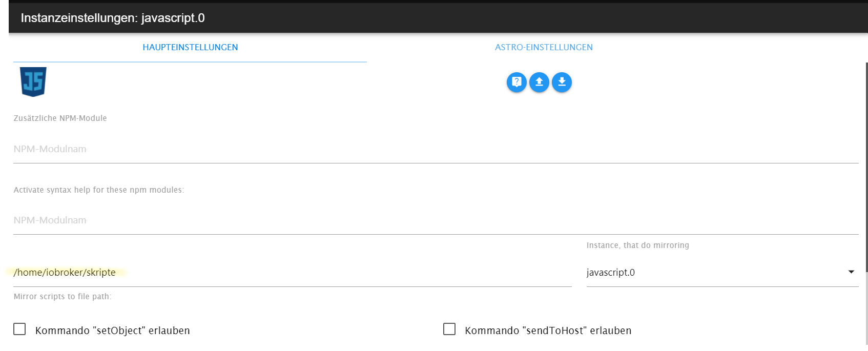The width and height of the screenshot is (868, 351).
Task: Open the Astro-Einstellungen tab
Action: click(x=544, y=47)
